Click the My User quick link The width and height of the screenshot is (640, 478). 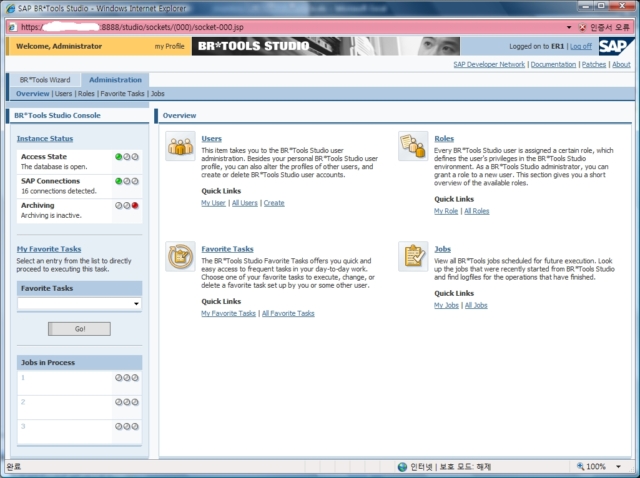[x=213, y=203]
